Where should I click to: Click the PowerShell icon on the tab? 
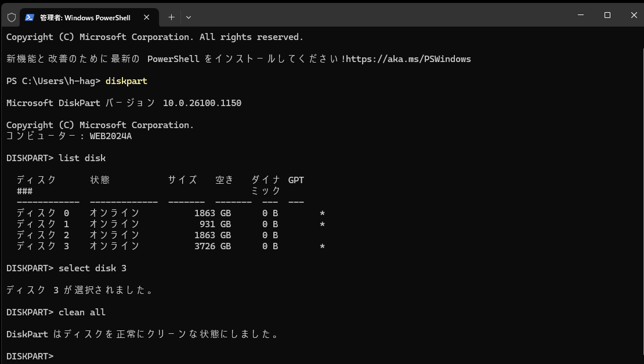tap(30, 17)
